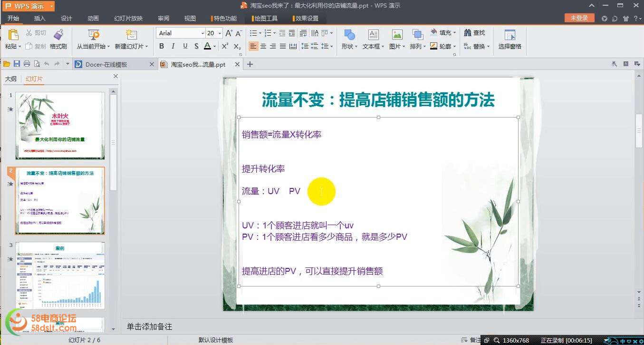Click the New Slide (新建幻灯片) icon

coord(131,35)
